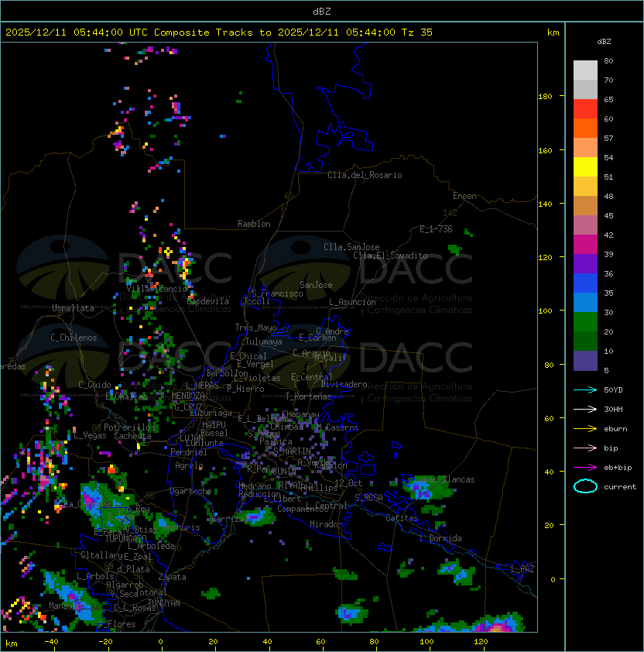This screenshot has height=652, width=644.
Task: Click the Clla.El_Cavadito label
Action: (x=390, y=256)
